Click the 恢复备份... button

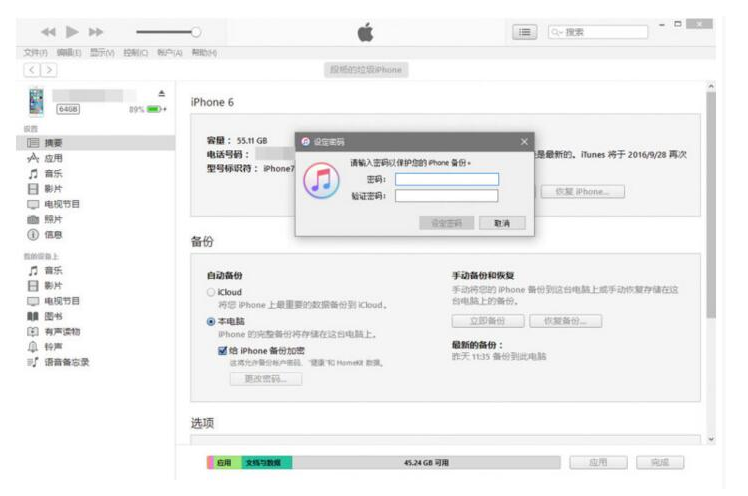565,321
